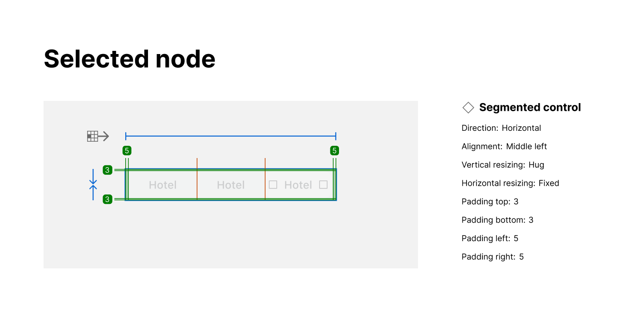644x312 pixels.
Task: Click the Padding top: 3 property
Action: (490, 202)
